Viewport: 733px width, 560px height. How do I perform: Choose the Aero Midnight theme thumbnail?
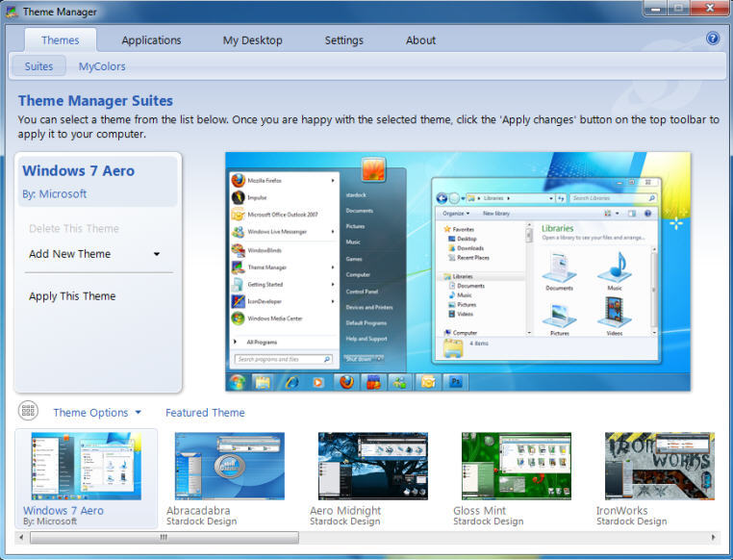(x=373, y=466)
